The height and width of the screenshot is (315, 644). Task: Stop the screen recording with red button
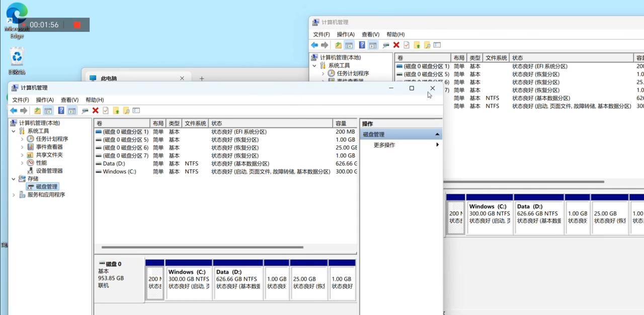point(77,25)
